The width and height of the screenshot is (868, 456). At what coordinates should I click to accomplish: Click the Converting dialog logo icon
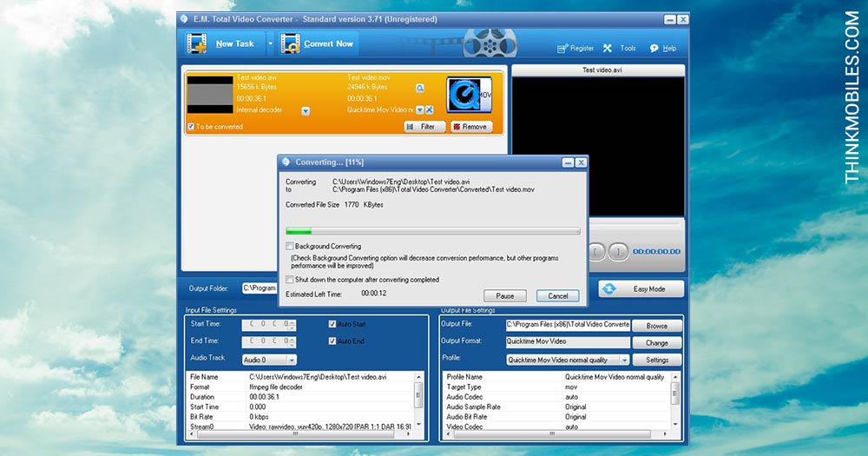(x=286, y=162)
